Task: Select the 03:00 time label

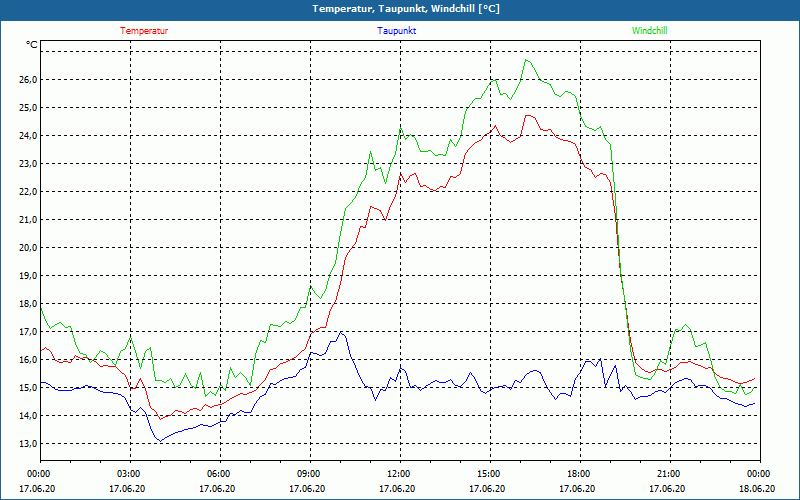Action: (x=129, y=474)
